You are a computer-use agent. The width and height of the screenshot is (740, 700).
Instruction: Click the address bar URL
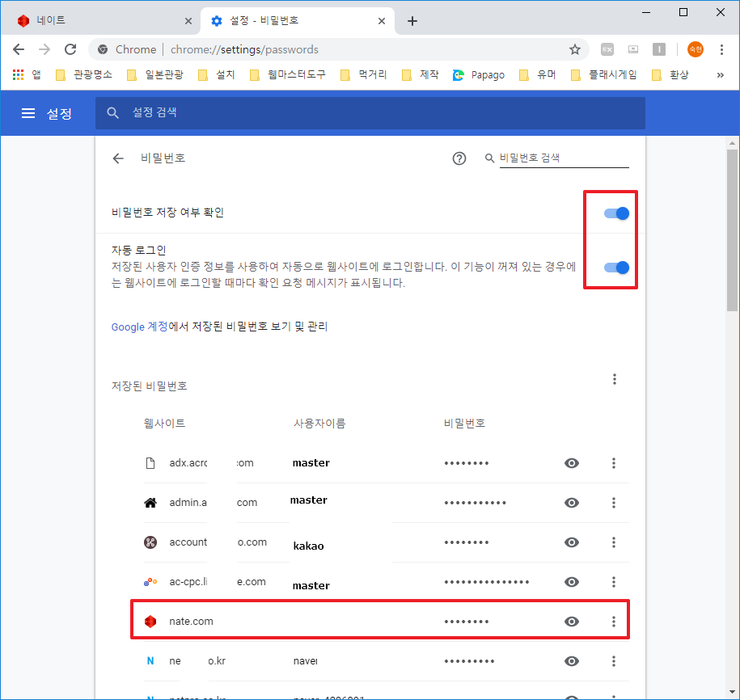[244, 49]
